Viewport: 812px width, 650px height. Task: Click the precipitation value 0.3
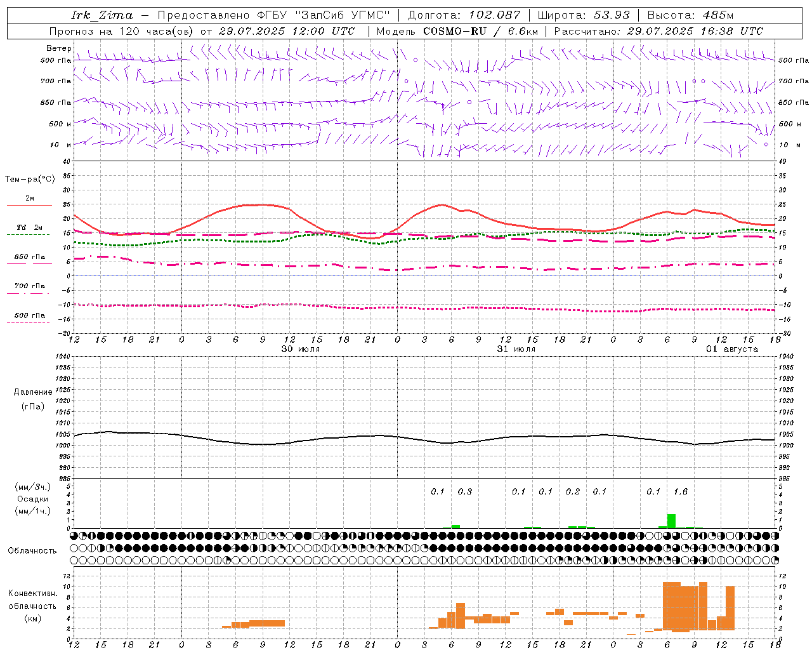pos(465,491)
